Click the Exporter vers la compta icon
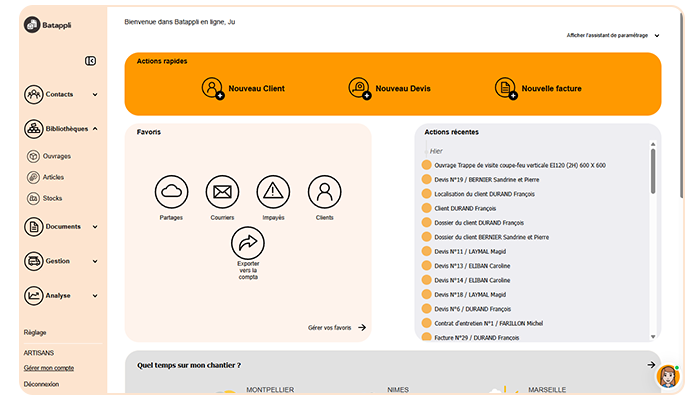 pyautogui.click(x=248, y=243)
